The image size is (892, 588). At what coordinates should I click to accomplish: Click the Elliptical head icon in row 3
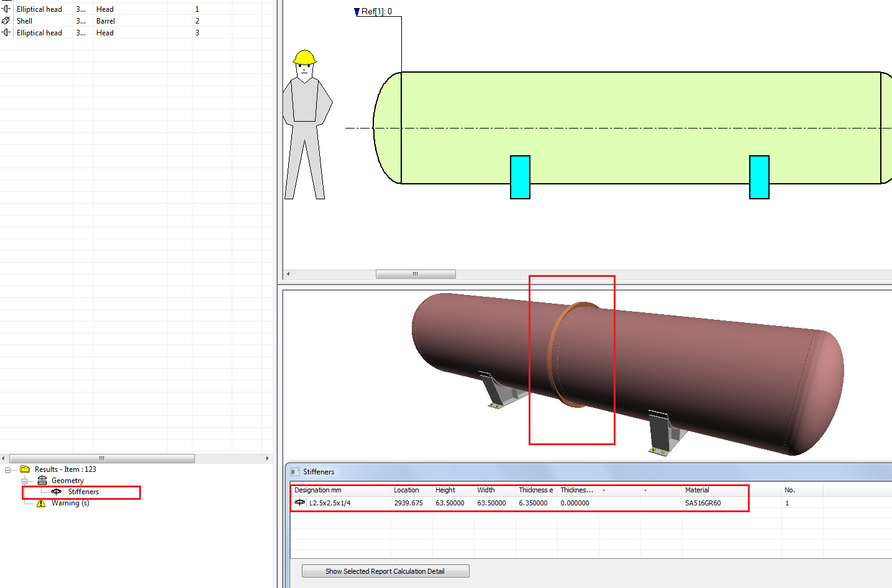point(6,32)
